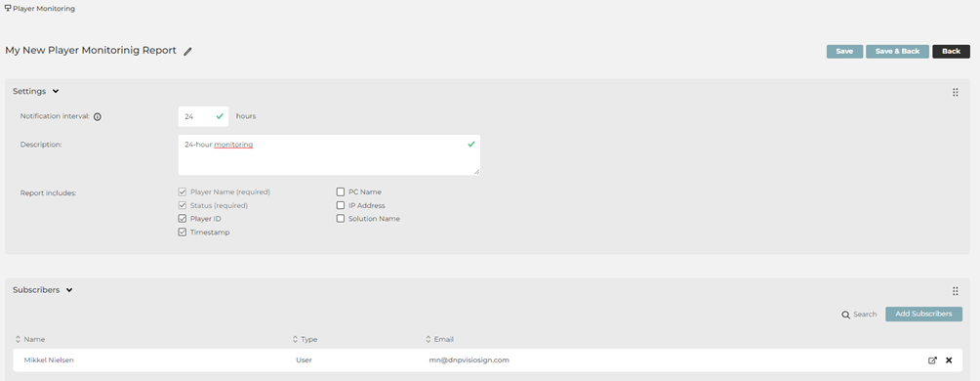
Task: Click the "Subscribers" section heading
Action: coord(36,290)
